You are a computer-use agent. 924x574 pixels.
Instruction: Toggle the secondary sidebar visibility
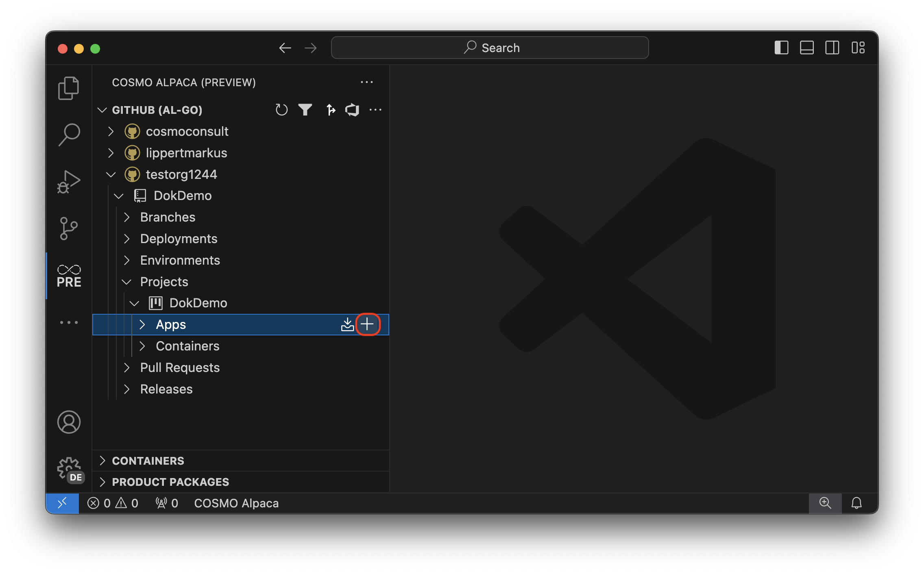click(x=832, y=48)
